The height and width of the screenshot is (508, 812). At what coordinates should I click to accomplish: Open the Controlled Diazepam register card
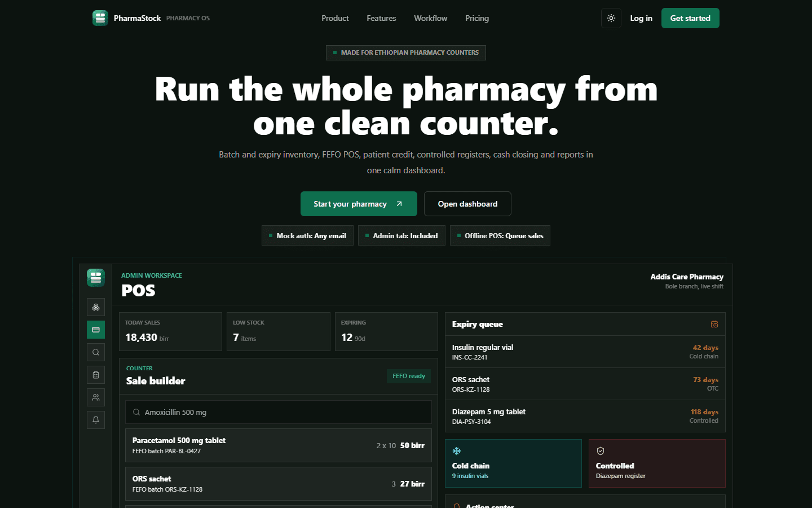(657, 463)
